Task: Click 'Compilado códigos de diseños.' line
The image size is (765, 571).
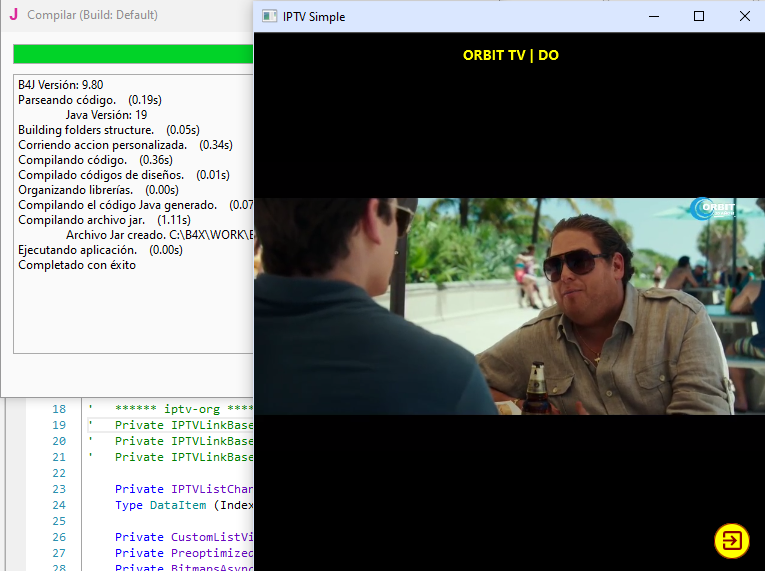Action: click(124, 175)
